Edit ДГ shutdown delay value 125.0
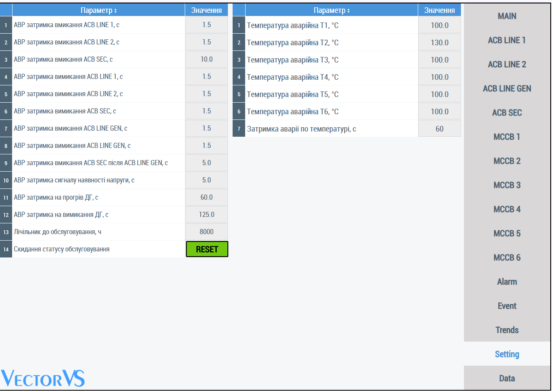The width and height of the screenshot is (552, 392). coord(207,215)
